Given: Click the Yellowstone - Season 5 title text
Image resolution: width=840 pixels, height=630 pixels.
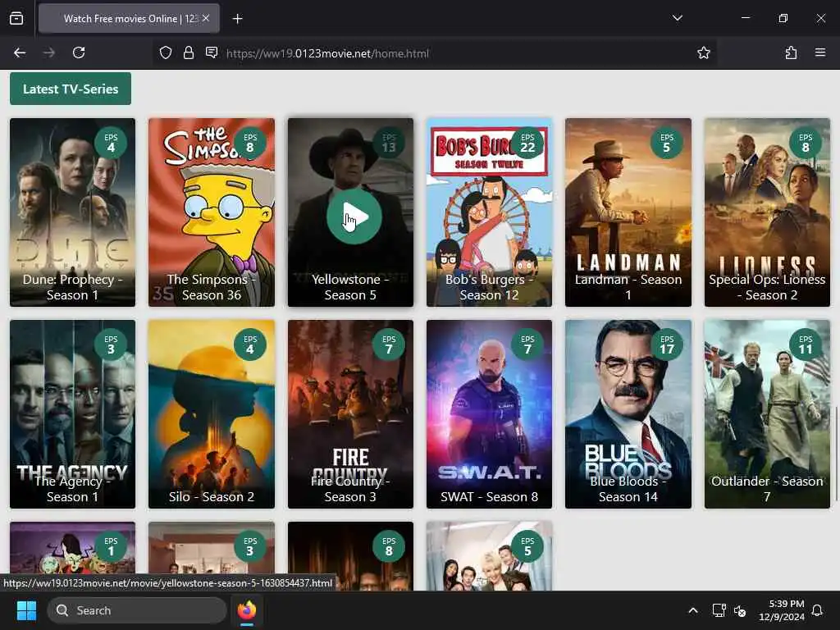Looking at the screenshot, I should point(350,287).
